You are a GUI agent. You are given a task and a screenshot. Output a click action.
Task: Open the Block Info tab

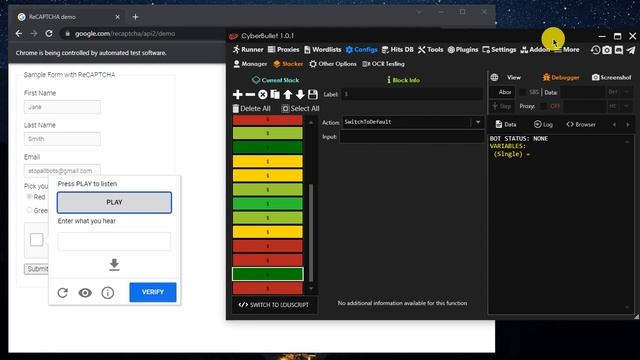coord(403,80)
